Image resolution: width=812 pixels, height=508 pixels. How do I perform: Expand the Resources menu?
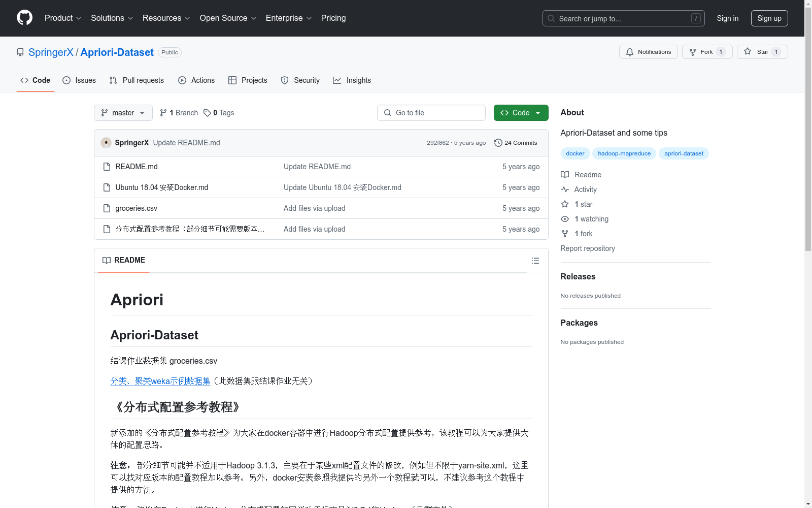166,18
